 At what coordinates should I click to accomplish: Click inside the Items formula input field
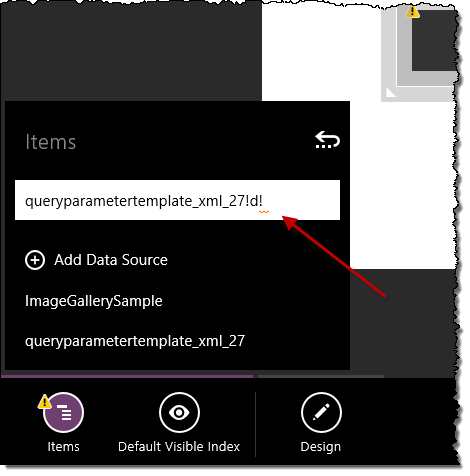pyautogui.click(x=177, y=200)
